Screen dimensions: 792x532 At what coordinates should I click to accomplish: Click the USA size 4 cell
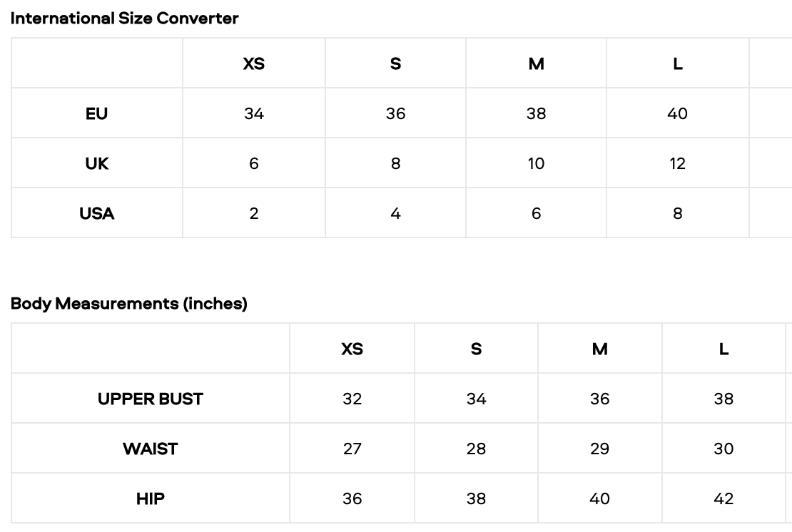[396, 213]
